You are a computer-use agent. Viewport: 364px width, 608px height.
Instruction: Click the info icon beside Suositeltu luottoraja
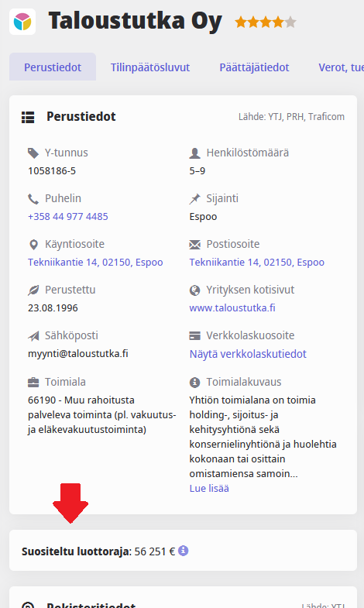click(183, 551)
